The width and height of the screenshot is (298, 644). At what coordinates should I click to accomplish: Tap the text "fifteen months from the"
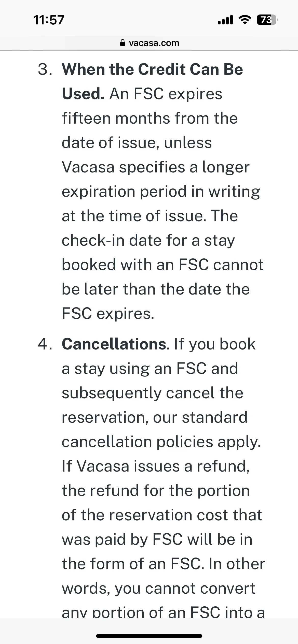pos(150,118)
